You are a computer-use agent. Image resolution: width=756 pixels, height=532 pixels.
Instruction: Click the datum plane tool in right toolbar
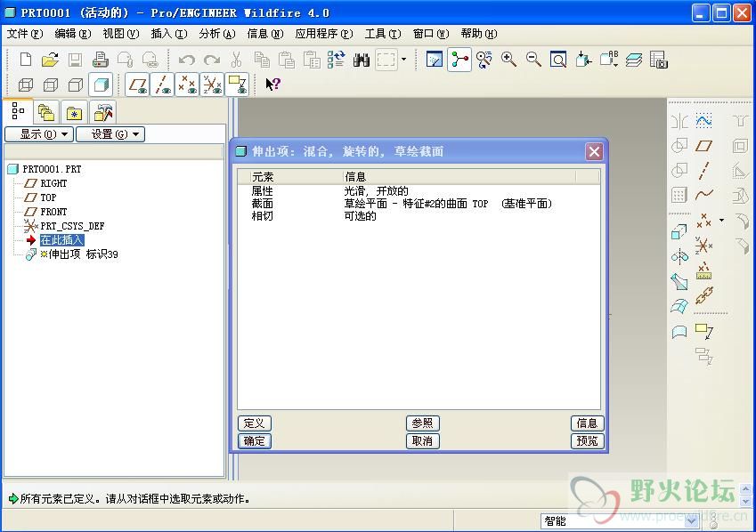pos(704,146)
